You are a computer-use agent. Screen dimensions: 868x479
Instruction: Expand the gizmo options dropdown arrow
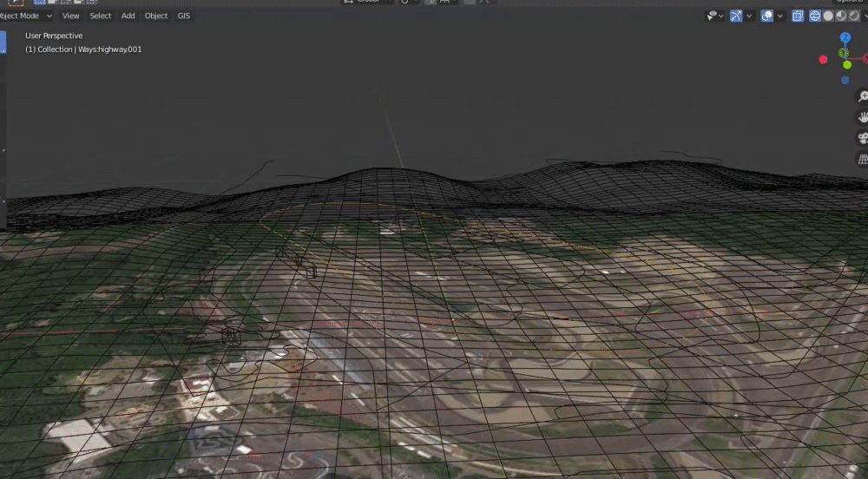pos(749,16)
